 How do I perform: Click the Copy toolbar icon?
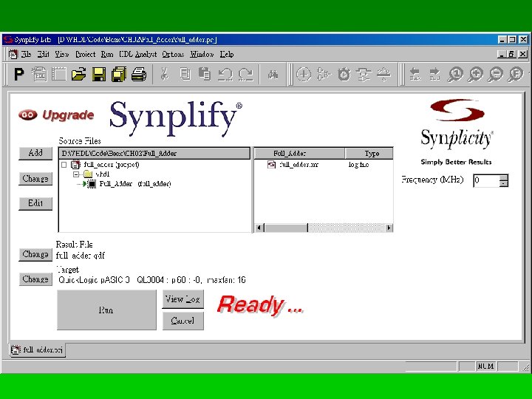pyautogui.click(x=185, y=75)
